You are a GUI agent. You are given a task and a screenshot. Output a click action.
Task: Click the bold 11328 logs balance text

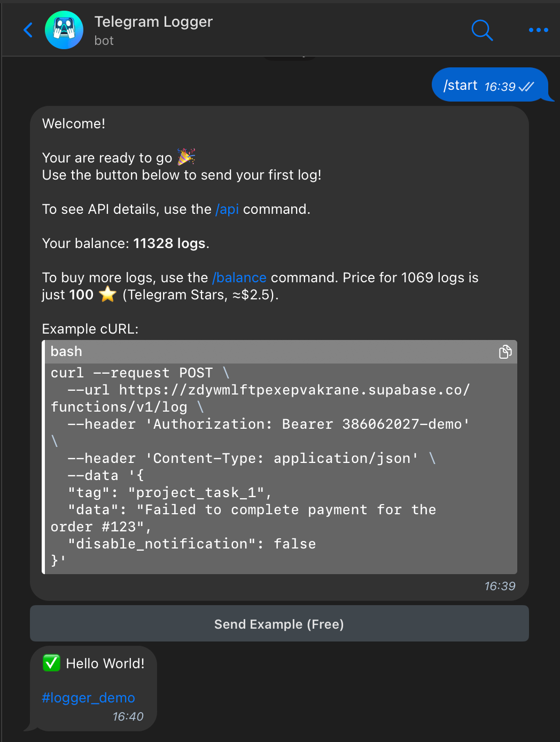click(x=169, y=243)
